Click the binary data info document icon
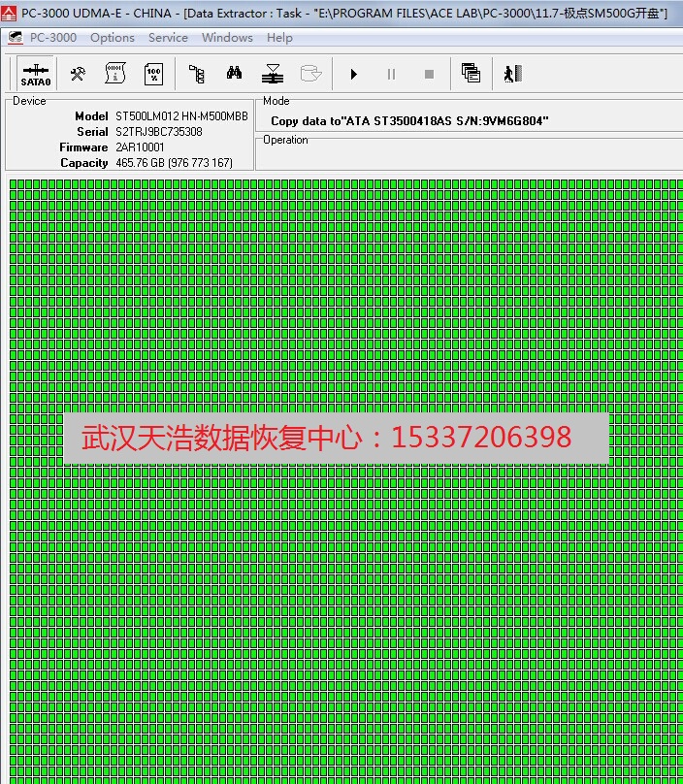This screenshot has height=784, width=683. point(115,74)
